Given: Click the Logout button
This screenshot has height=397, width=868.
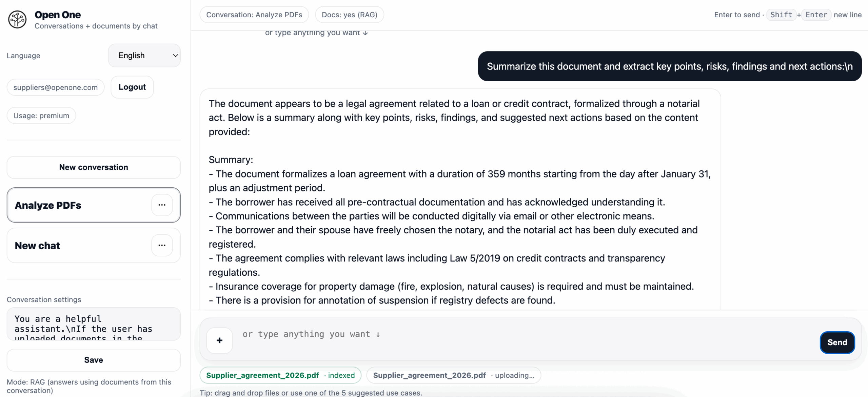Looking at the screenshot, I should coord(132,87).
